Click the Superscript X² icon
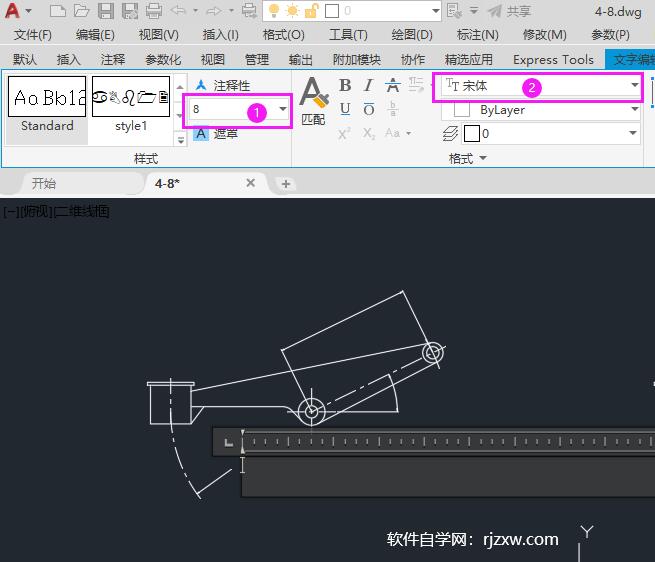Image resolution: width=655 pixels, height=562 pixels. coord(344,134)
